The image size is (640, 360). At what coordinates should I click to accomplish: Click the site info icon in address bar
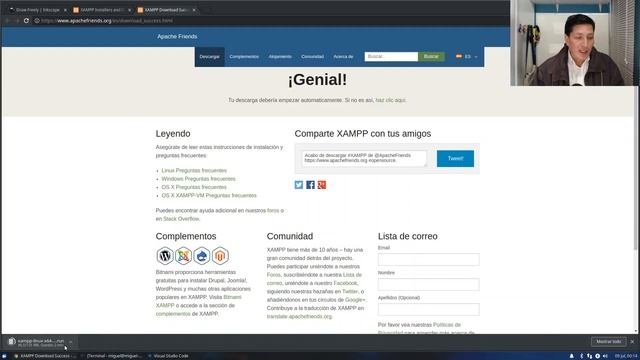pos(37,20)
